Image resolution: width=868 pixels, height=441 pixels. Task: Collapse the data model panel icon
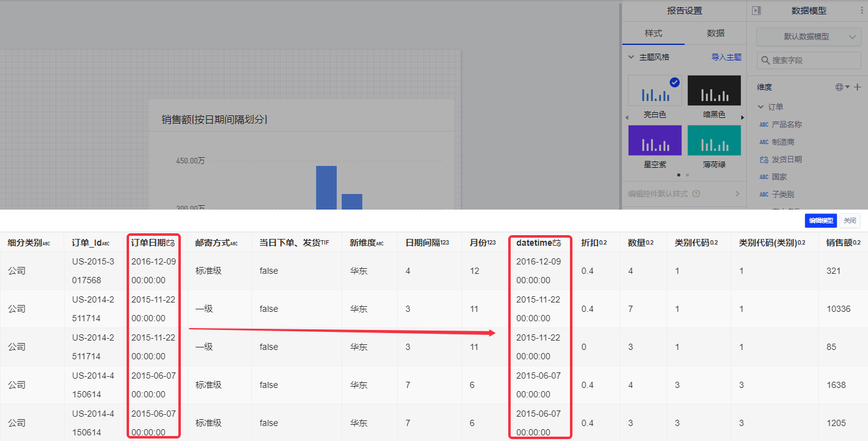pyautogui.click(x=756, y=11)
